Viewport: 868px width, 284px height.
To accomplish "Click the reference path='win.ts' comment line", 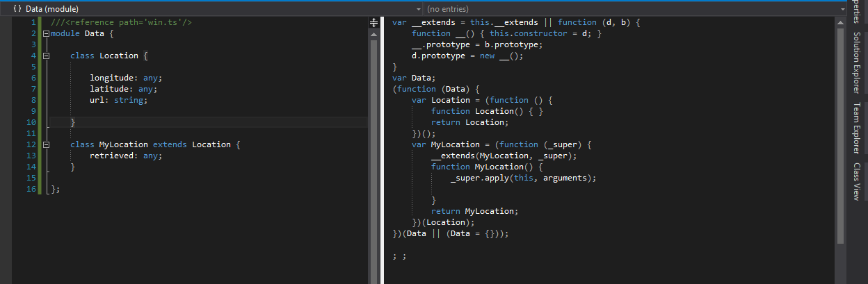I will [121, 22].
